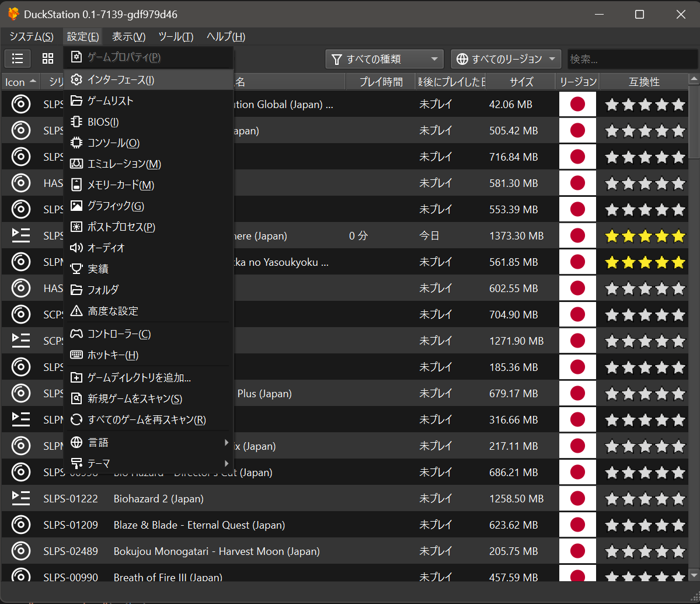
Task: Open BIOS settings entry
Action: coord(149,122)
